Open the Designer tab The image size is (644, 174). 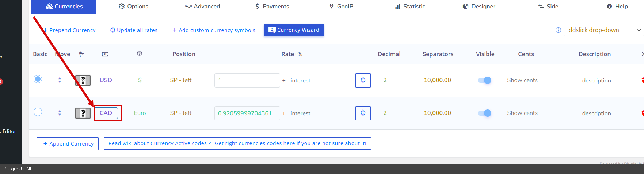pos(479,7)
